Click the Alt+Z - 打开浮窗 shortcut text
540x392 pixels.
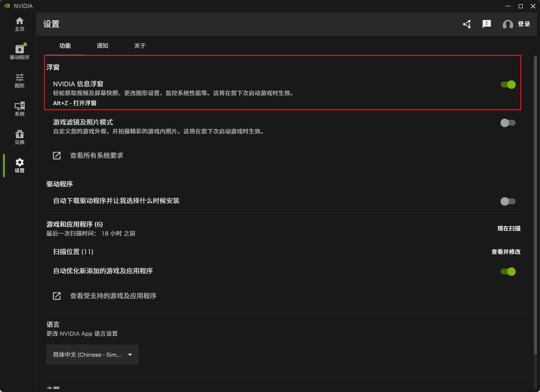click(x=75, y=103)
